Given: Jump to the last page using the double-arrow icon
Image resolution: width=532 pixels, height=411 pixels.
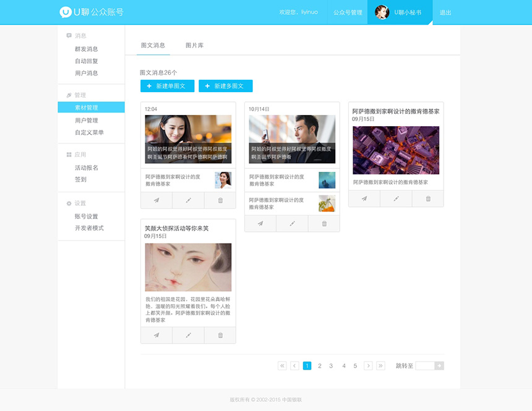Looking at the screenshot, I should 380,365.
